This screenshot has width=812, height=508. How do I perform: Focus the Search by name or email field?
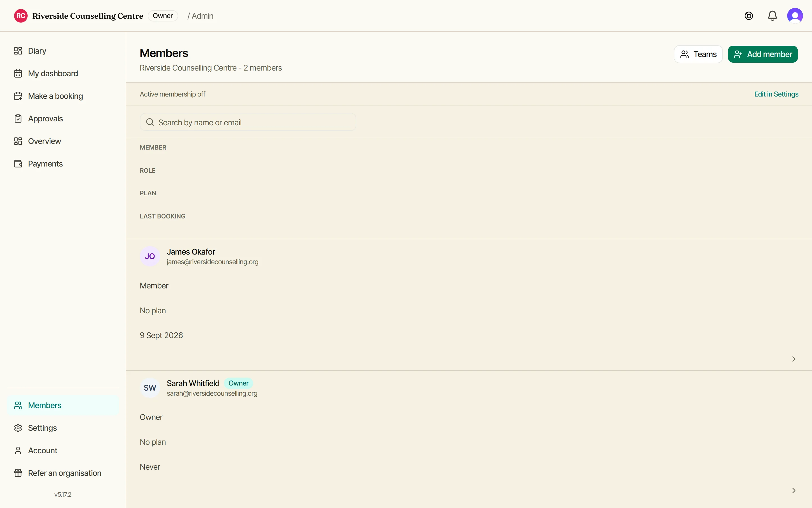pos(248,122)
